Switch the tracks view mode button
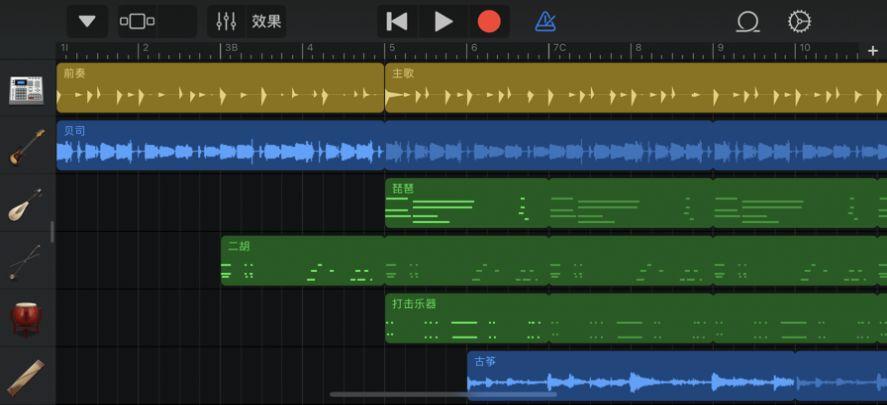The height and width of the screenshot is (405, 887). (x=138, y=21)
